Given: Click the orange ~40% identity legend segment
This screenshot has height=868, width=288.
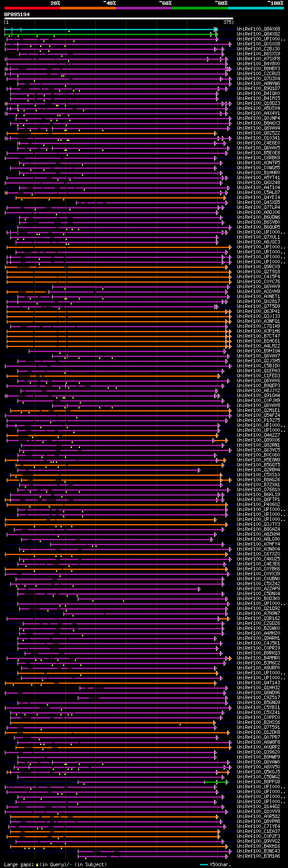Looking at the screenshot, I should (88, 8).
